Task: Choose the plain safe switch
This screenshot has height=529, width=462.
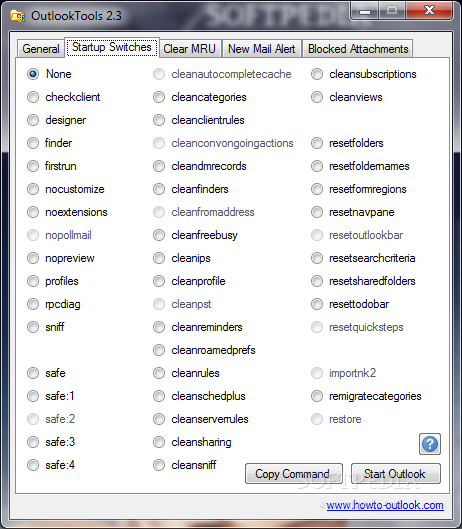Action: click(x=33, y=373)
